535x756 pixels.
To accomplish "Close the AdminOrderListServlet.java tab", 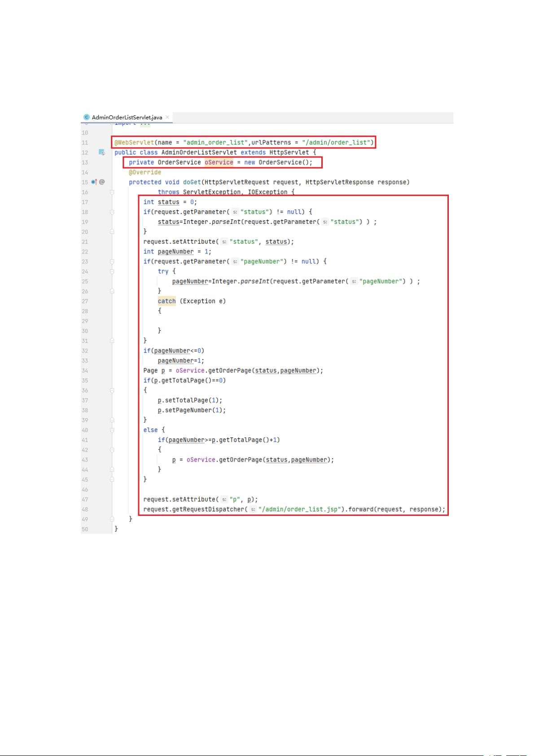I will [x=167, y=118].
